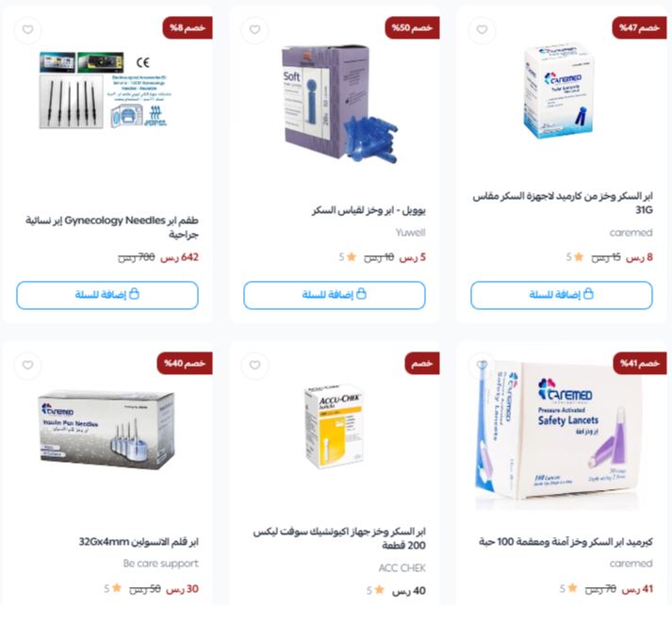Open Caremed Insulin Pen Needles image
This screenshot has width=672, height=639.
(x=107, y=430)
